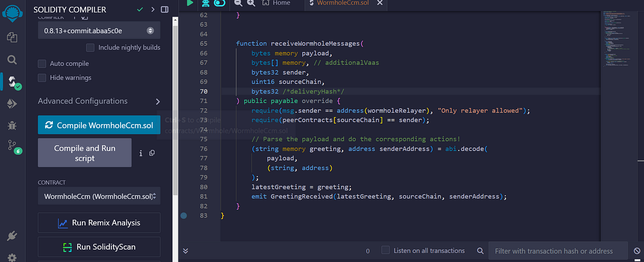The width and height of the screenshot is (644, 262).
Task: Click the breakpoint dot at line 83
Action: click(x=184, y=215)
